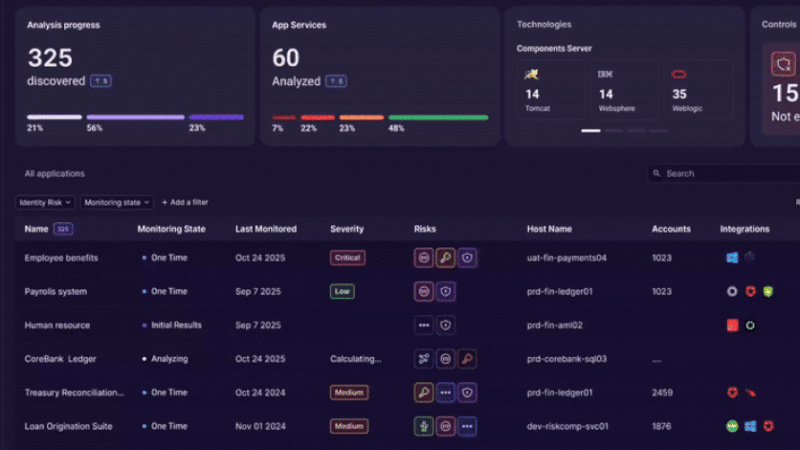Open the Identity Risk filter dropdown
The width and height of the screenshot is (800, 450).
pyautogui.click(x=45, y=202)
